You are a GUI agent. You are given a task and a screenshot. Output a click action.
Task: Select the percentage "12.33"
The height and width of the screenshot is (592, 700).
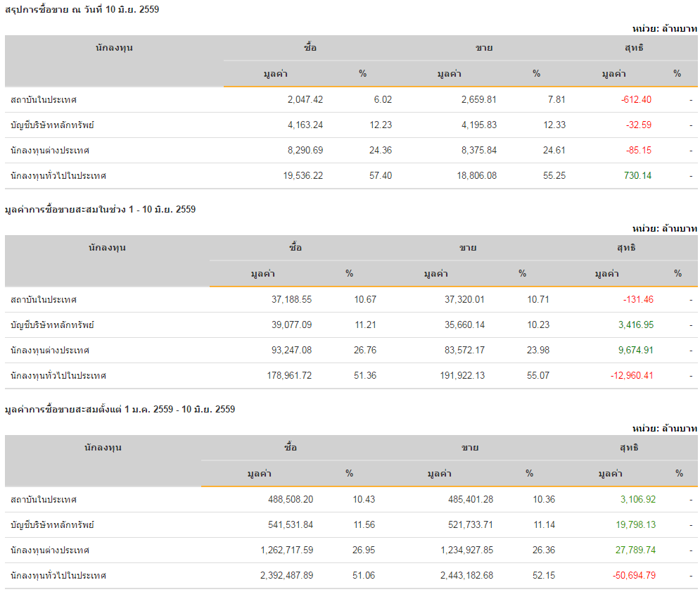pyautogui.click(x=554, y=125)
